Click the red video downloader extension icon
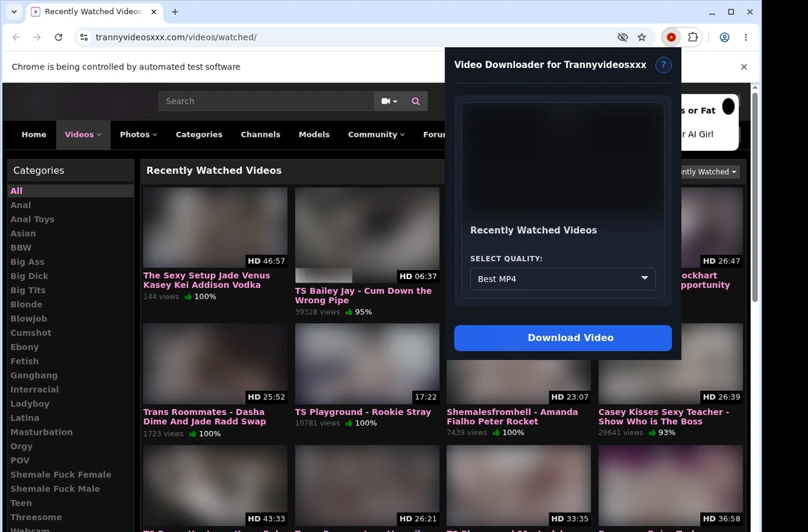 tap(671, 38)
